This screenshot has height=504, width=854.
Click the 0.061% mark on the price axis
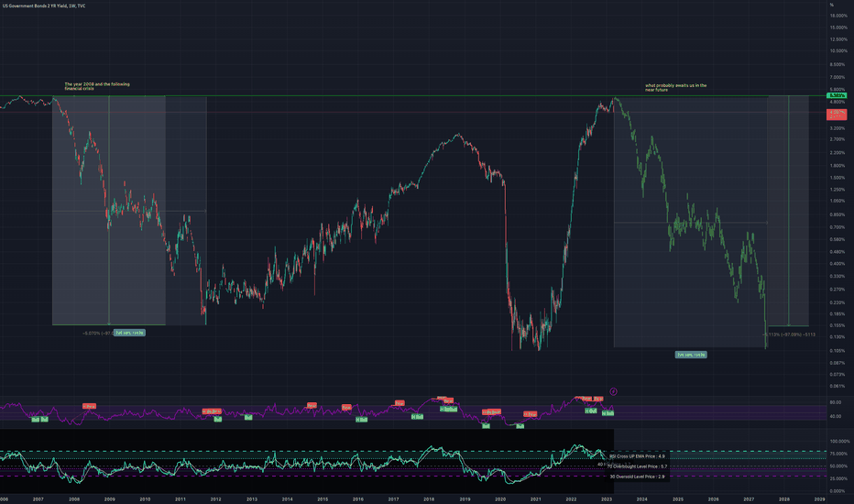coord(838,386)
